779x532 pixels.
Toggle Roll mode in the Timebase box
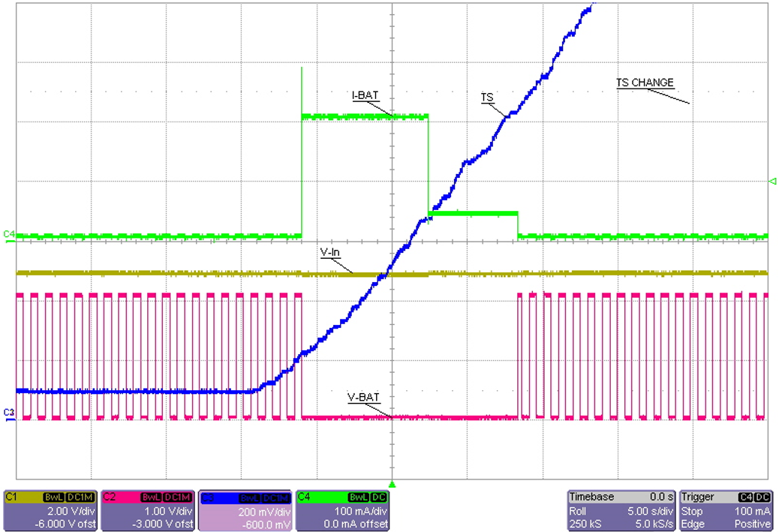[x=576, y=510]
